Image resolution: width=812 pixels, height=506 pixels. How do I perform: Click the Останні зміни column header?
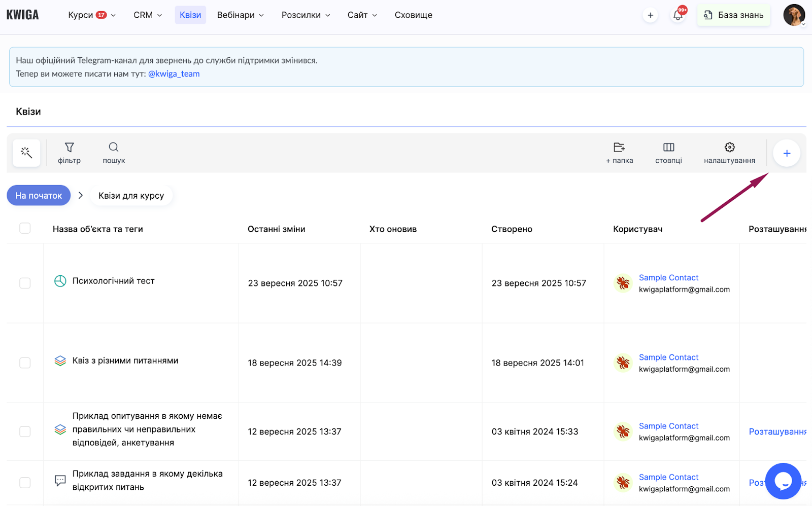277,229
